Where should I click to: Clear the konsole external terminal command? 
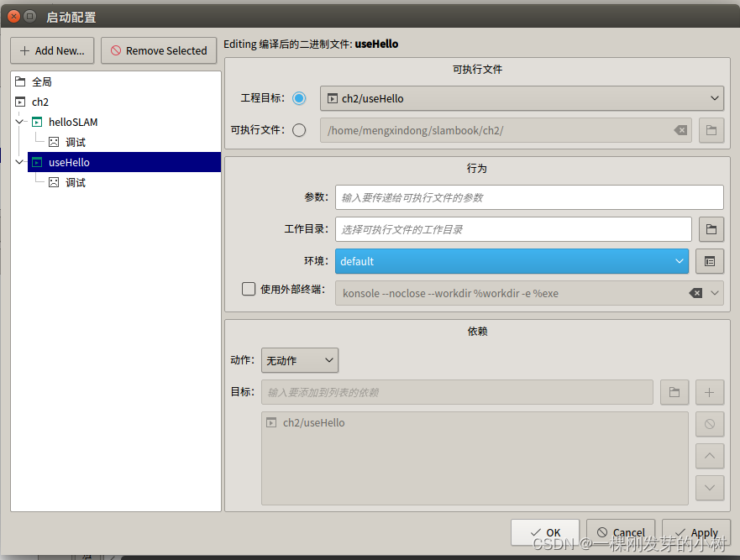(695, 293)
